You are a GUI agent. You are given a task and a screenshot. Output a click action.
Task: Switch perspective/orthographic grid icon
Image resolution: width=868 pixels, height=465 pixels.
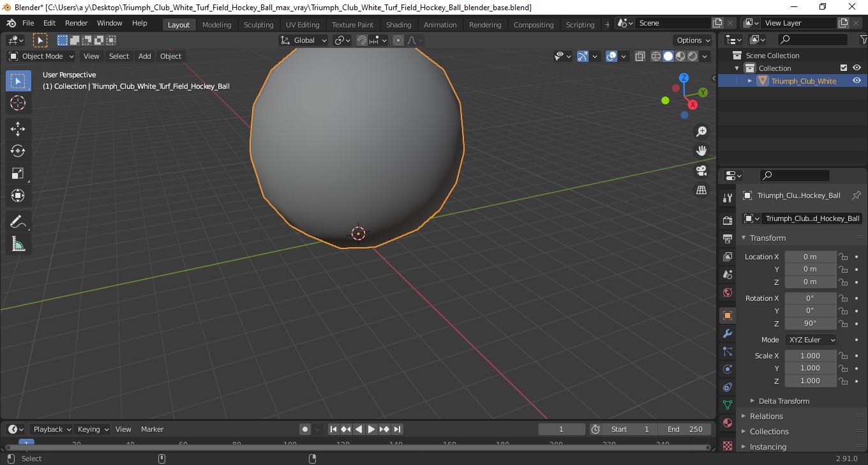(701, 190)
